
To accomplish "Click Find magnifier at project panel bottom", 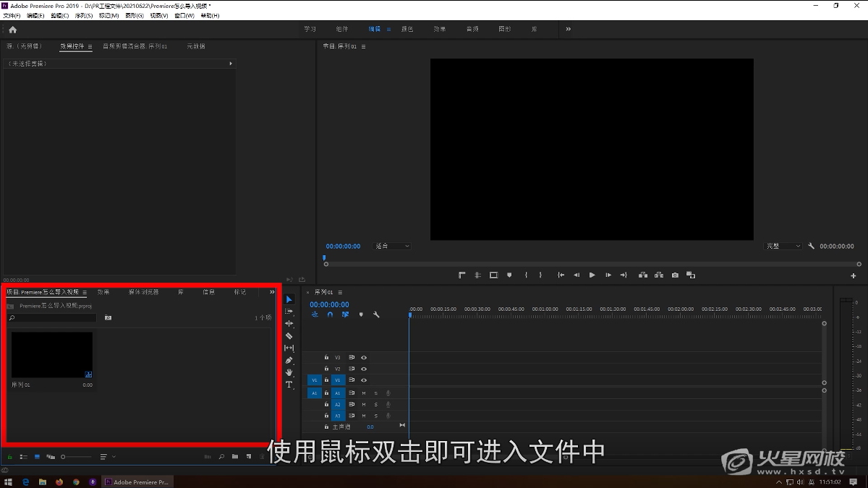I will coord(221,457).
